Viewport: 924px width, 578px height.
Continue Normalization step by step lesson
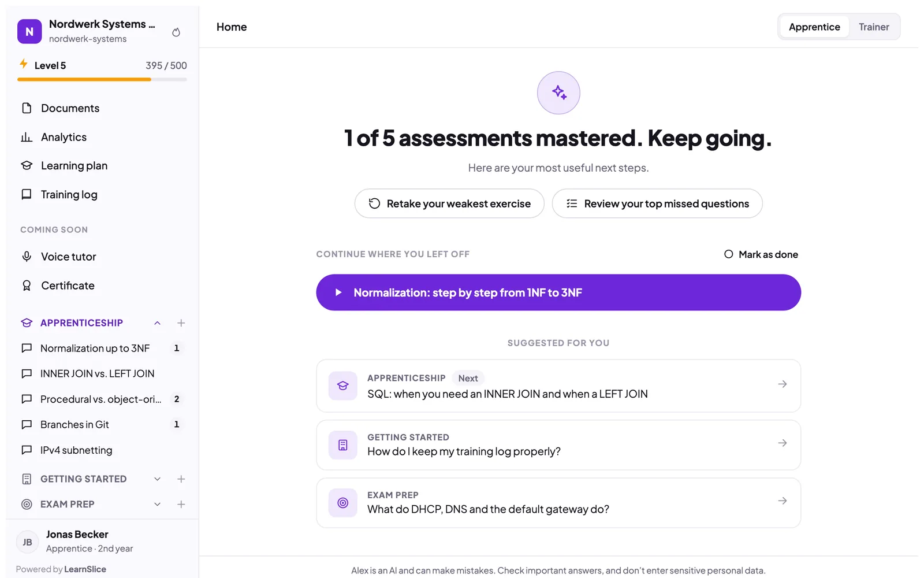[558, 292]
